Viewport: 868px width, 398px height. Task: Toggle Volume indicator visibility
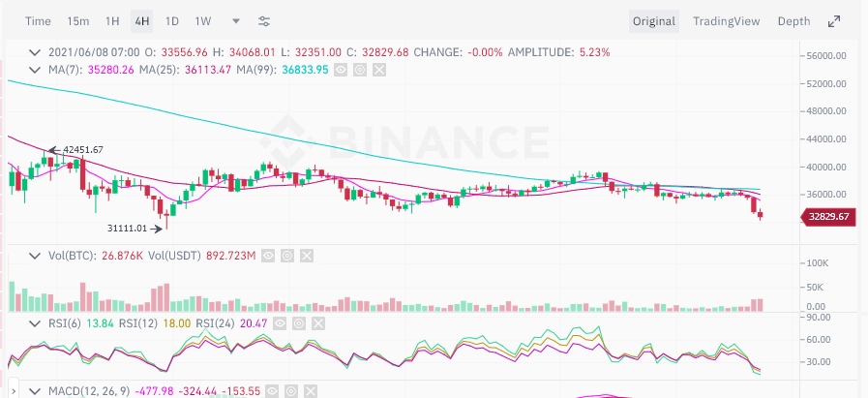pyautogui.click(x=268, y=256)
